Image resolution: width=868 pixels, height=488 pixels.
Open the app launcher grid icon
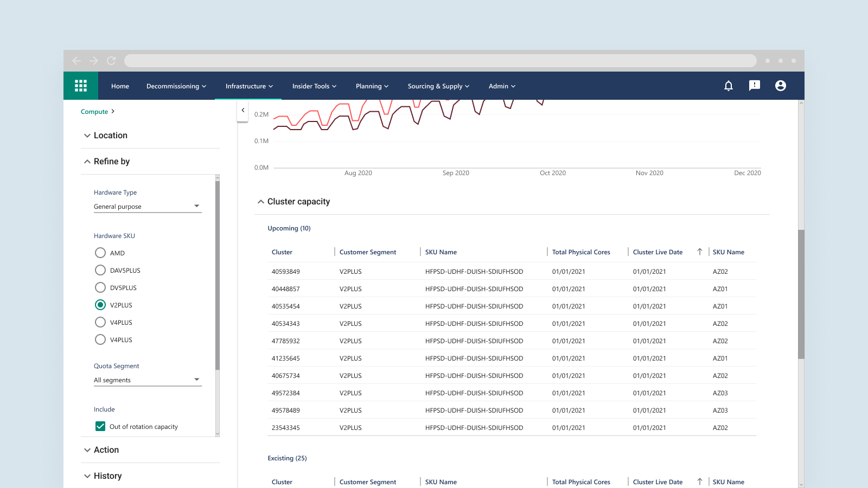[81, 86]
